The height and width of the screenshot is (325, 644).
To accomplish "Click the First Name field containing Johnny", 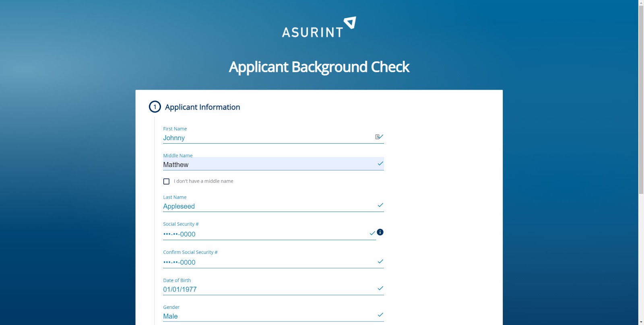I will point(273,138).
